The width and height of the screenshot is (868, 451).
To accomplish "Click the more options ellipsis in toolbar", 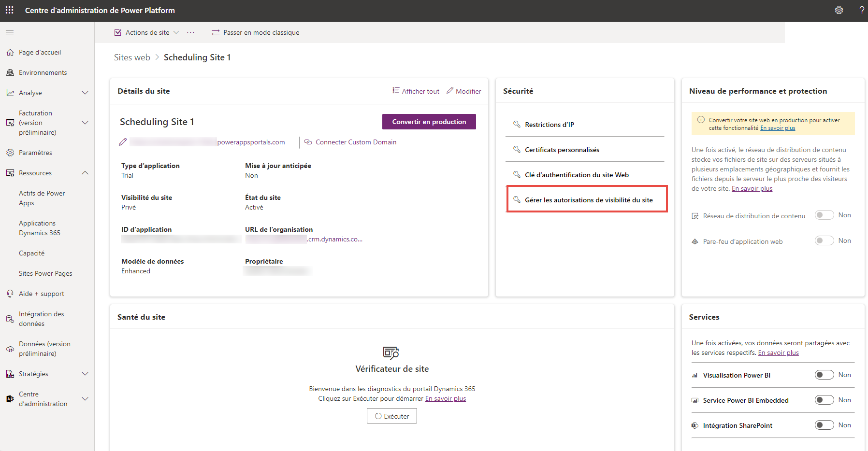I will [191, 32].
